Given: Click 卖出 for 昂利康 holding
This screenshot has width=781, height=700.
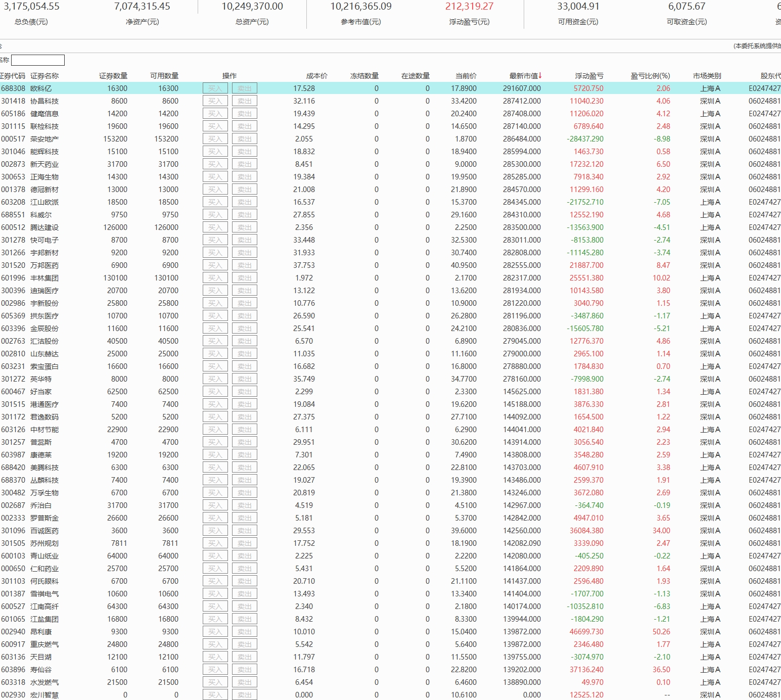Looking at the screenshot, I should [244, 632].
